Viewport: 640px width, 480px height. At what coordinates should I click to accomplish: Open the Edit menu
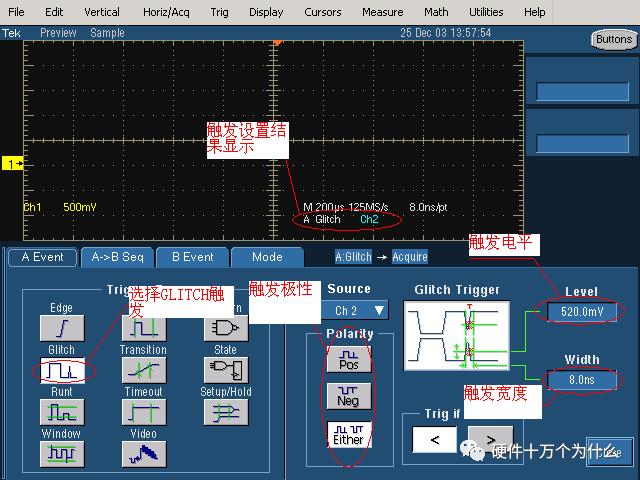(54, 12)
